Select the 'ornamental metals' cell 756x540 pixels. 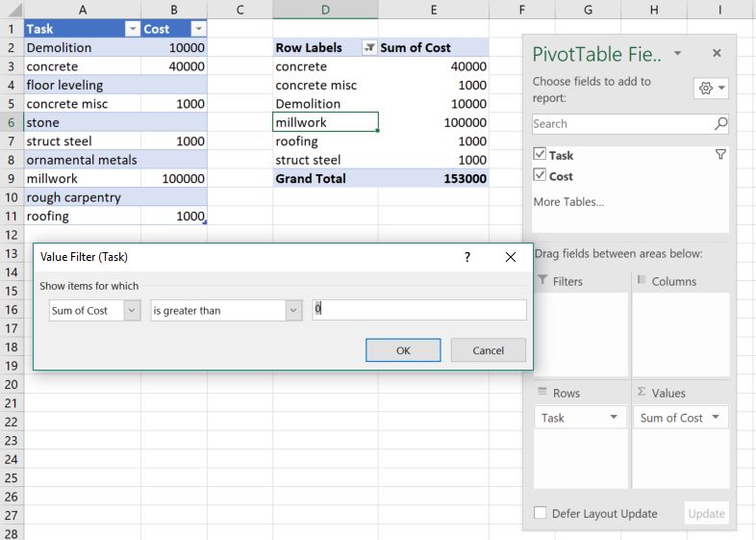click(83, 160)
